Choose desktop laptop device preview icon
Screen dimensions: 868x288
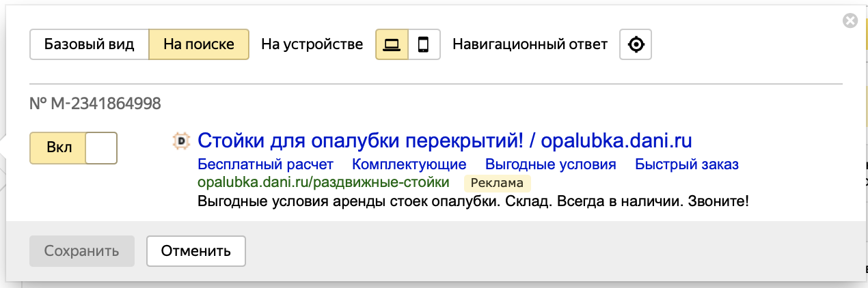coord(392,44)
